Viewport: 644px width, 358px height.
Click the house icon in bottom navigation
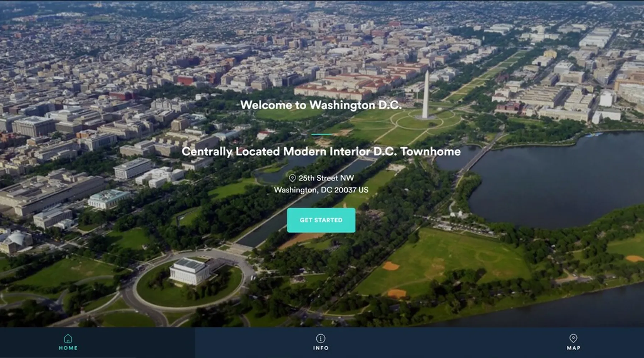click(68, 338)
